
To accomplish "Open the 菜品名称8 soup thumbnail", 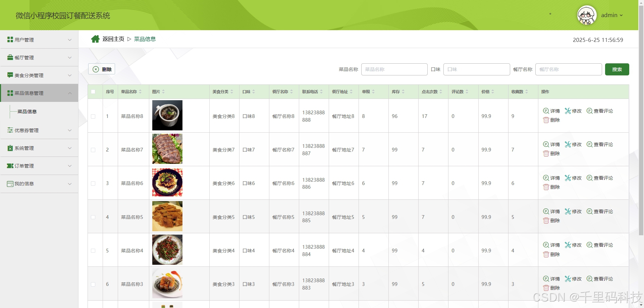I will click(x=167, y=115).
